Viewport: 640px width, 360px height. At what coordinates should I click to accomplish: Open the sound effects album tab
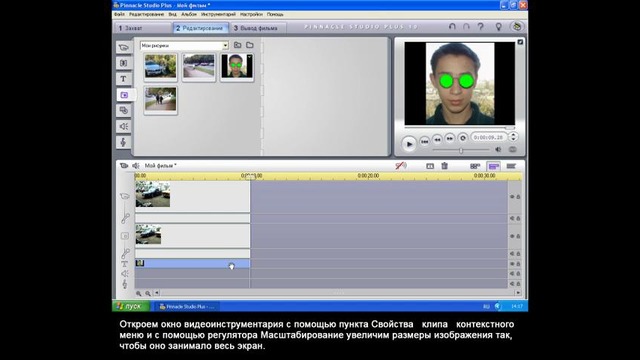(x=124, y=126)
